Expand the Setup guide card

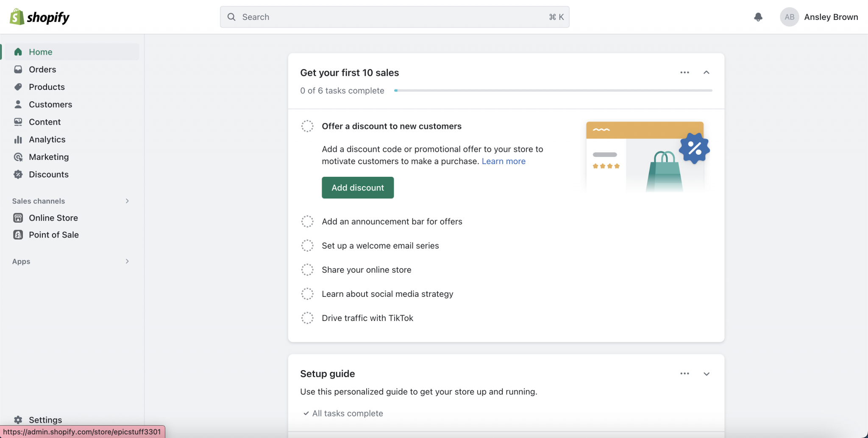(x=706, y=374)
